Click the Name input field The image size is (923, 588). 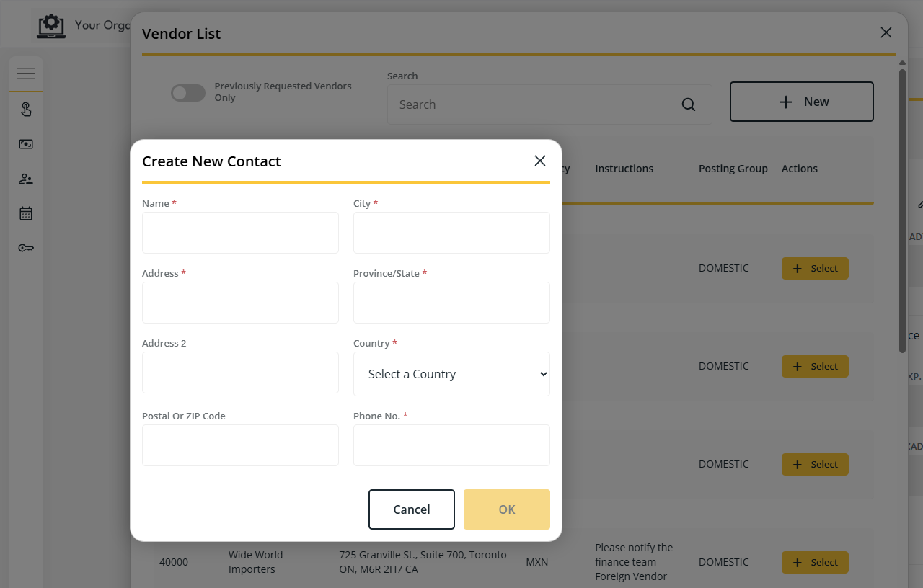pos(240,233)
